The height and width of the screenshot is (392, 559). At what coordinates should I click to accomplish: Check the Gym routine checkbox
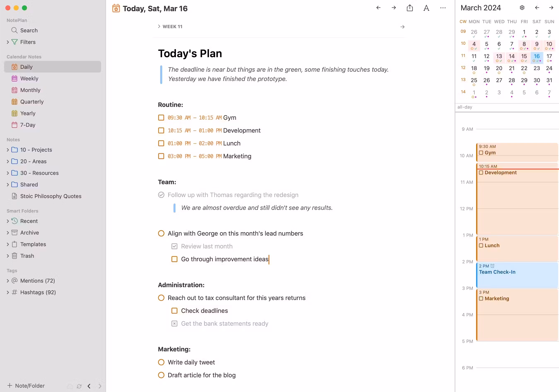[161, 118]
